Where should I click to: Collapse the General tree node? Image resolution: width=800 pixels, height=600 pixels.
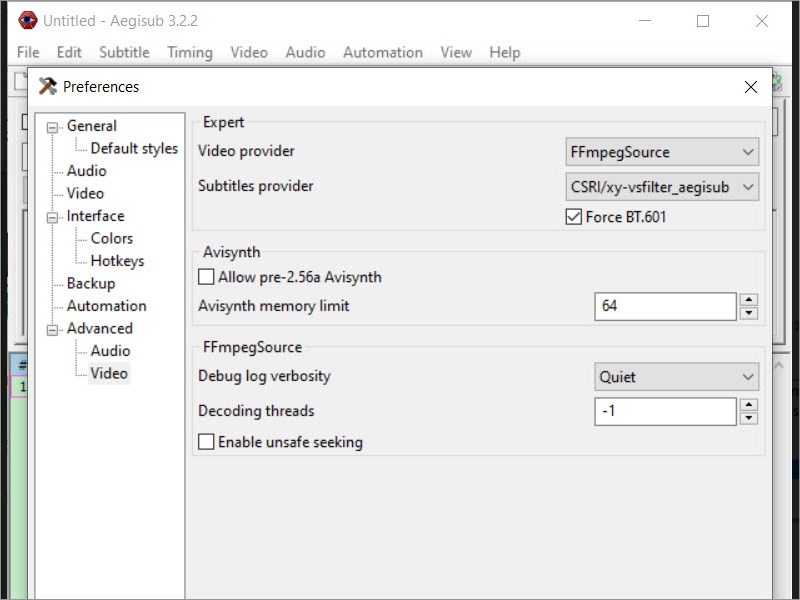coord(53,127)
